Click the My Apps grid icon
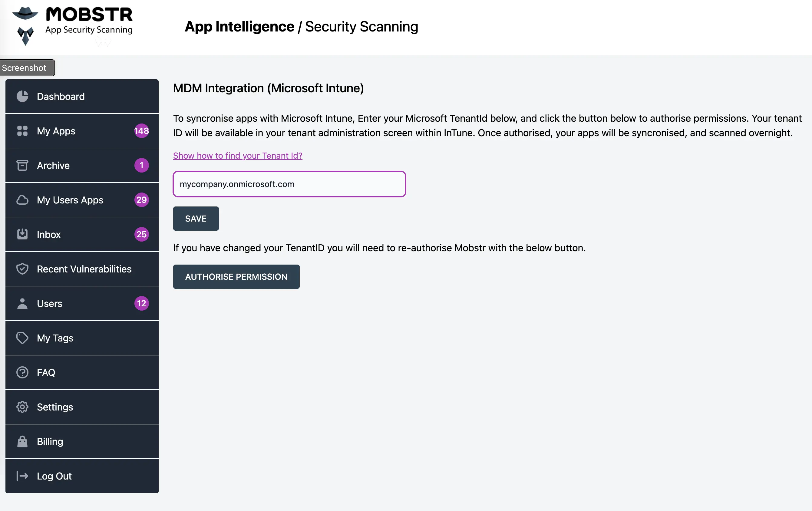 click(22, 131)
